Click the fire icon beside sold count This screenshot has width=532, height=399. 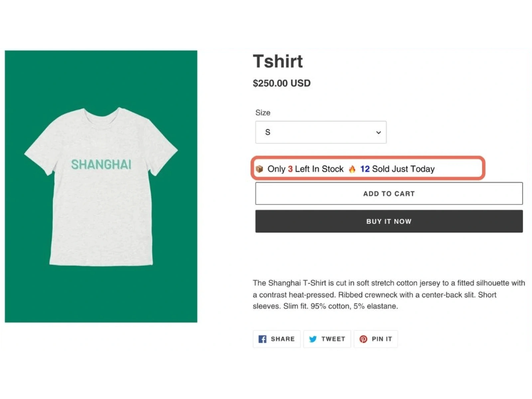352,169
